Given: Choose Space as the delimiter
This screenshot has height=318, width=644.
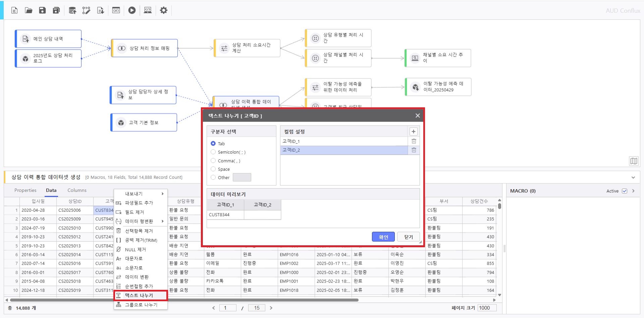Looking at the screenshot, I should [x=213, y=169].
